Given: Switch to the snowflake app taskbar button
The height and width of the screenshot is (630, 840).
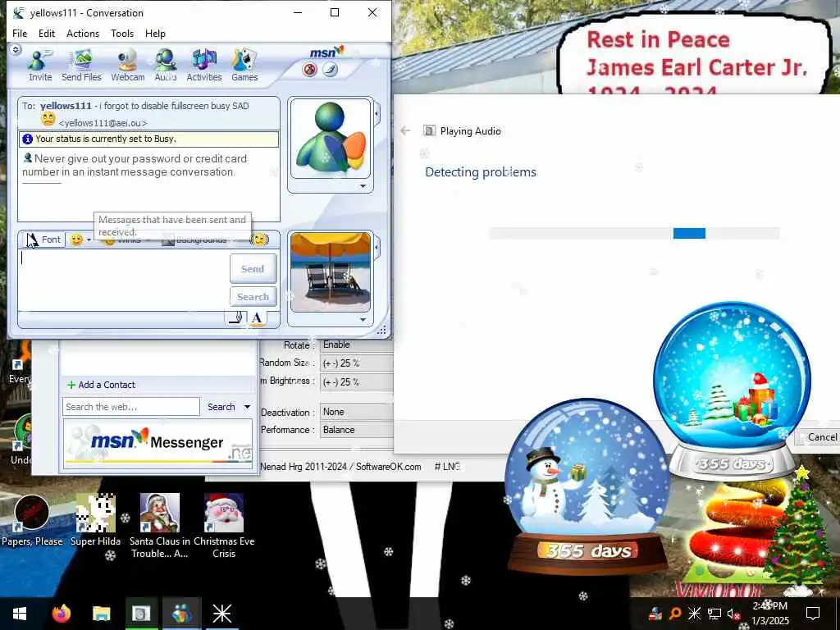Looking at the screenshot, I should (221, 614).
